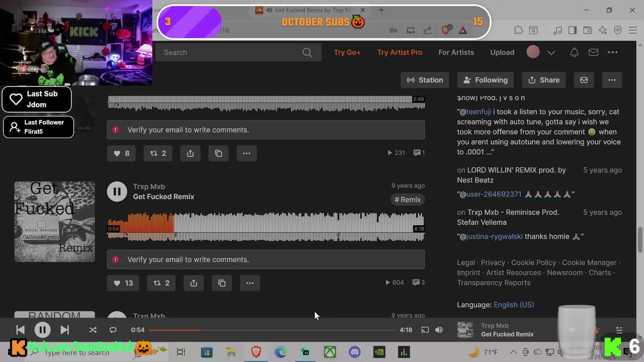Open Leo AI sparkle icon
Image resolution: width=644 pixels, height=362 pixels.
[603, 30]
